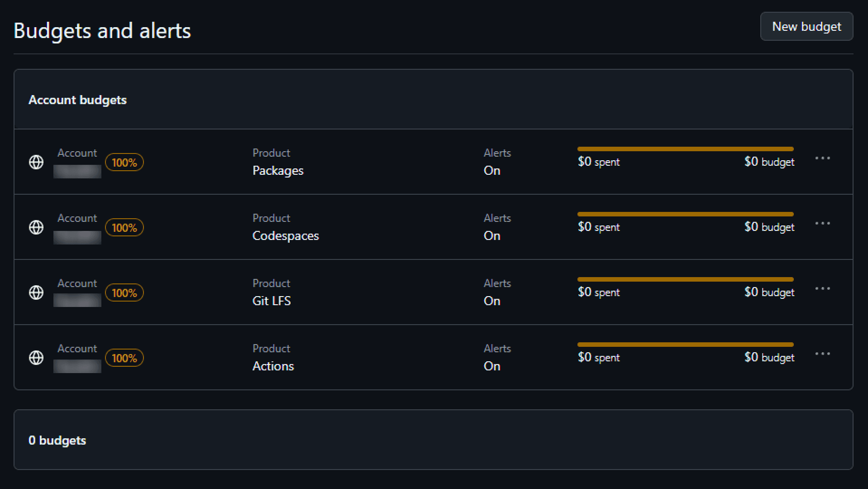Image resolution: width=868 pixels, height=489 pixels.
Task: Select the 100% alert badge on the Codespaces row
Action: 124,227
